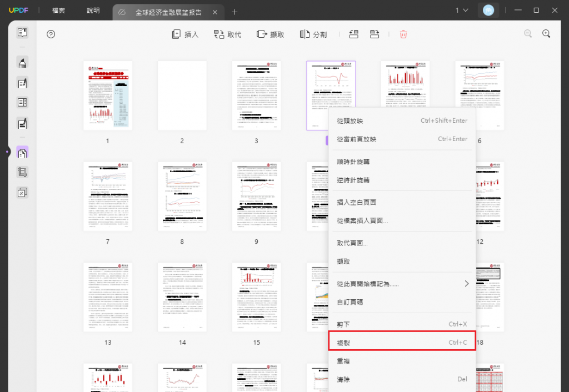Rotate pages clockwise using toolbar icon
The height and width of the screenshot is (392, 569).
coord(375,34)
